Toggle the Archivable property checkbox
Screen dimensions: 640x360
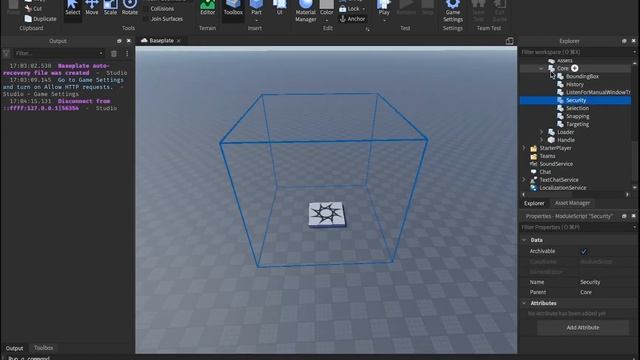584,251
